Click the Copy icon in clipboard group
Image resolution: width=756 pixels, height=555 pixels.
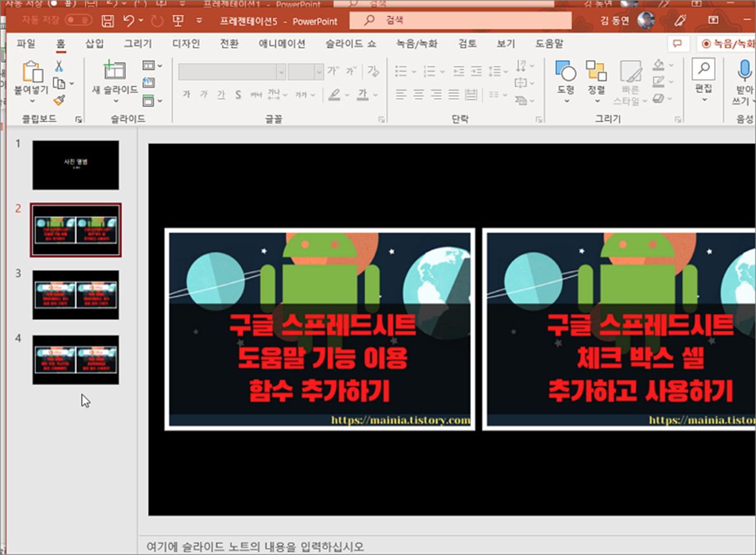(59, 83)
